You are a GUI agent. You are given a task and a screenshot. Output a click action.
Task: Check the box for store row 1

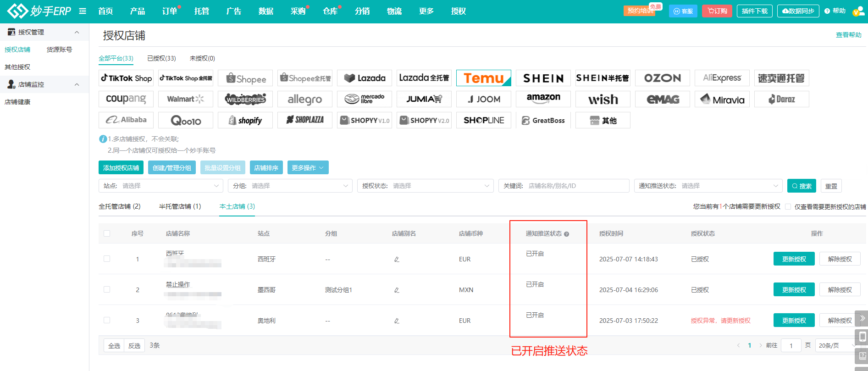pyautogui.click(x=107, y=259)
